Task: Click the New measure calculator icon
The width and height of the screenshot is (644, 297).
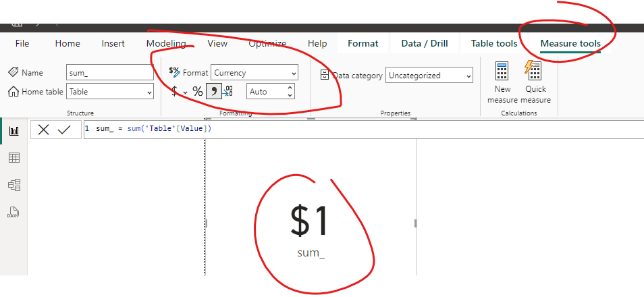Action: tap(502, 71)
